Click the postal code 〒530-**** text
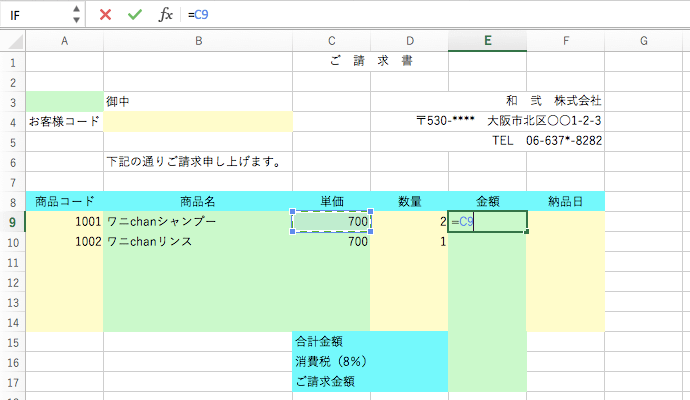The height and width of the screenshot is (400, 690). (445, 121)
